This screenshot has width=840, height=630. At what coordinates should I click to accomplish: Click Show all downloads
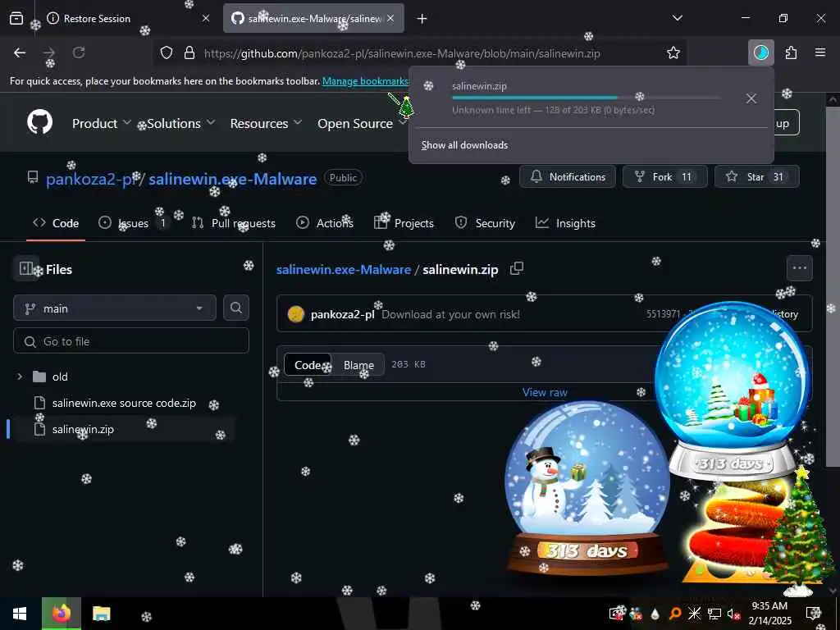(x=464, y=145)
